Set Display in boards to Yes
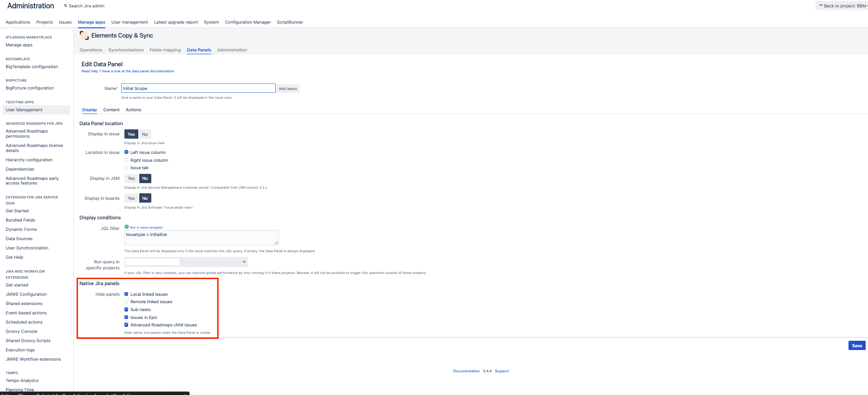This screenshot has width=868, height=395. [x=131, y=198]
